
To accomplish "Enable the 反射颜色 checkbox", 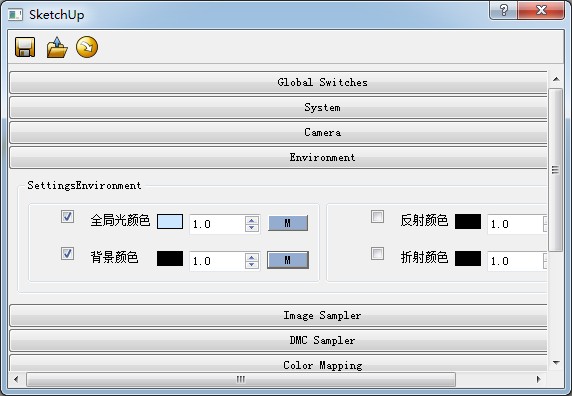I will tap(377, 217).
